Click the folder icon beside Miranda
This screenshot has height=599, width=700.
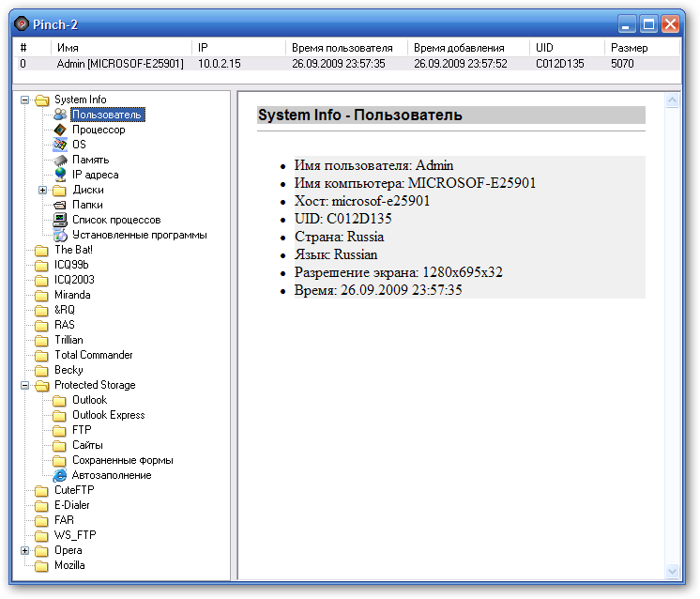coord(41,295)
